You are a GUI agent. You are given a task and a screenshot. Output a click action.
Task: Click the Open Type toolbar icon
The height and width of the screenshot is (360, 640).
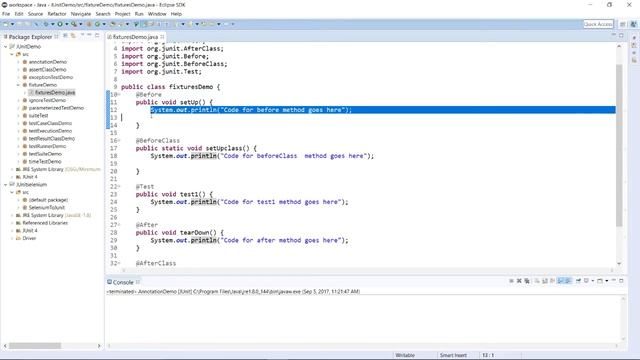[113, 24]
